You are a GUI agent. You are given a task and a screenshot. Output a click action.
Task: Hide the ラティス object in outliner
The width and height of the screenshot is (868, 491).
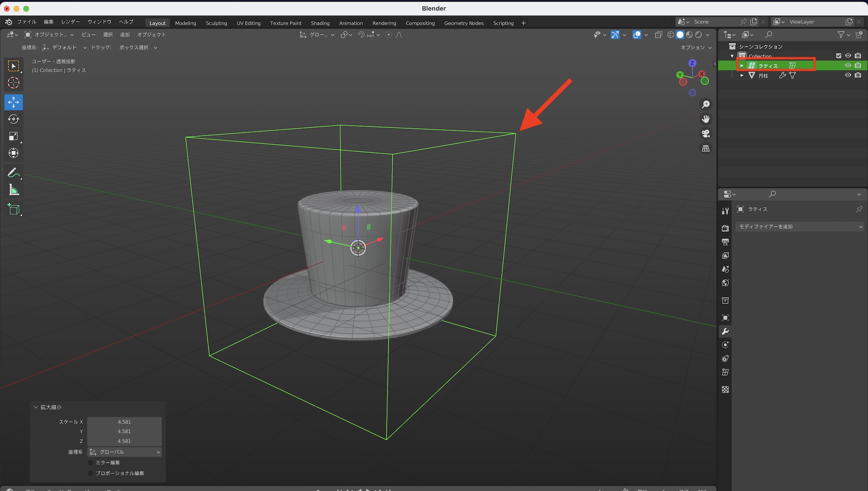tap(848, 66)
